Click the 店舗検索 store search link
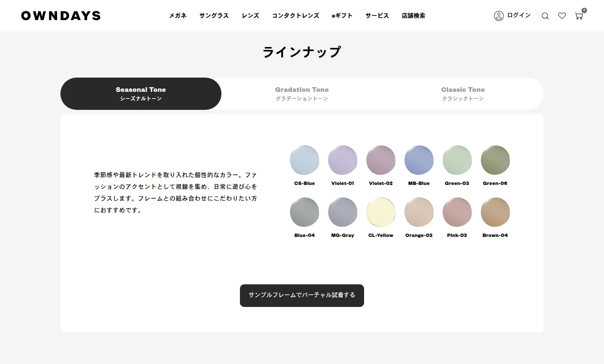The width and height of the screenshot is (604, 364). point(413,16)
